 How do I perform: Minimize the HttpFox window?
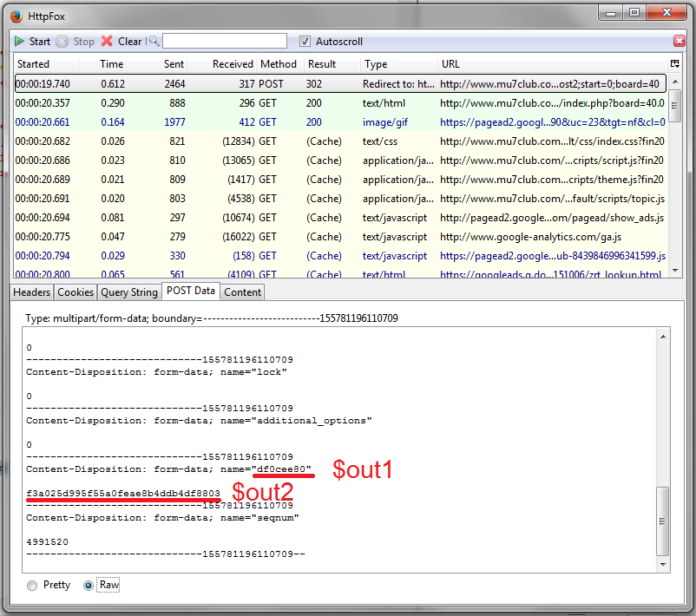click(x=611, y=13)
